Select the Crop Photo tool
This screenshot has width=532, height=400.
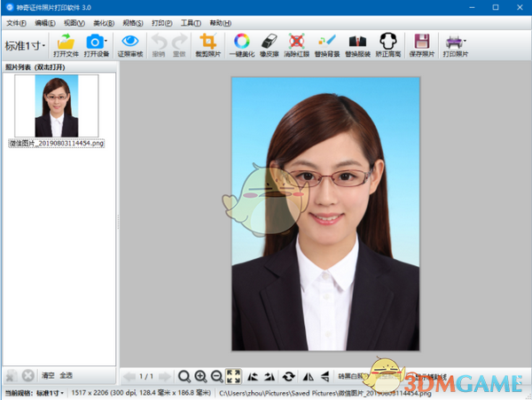click(207, 42)
